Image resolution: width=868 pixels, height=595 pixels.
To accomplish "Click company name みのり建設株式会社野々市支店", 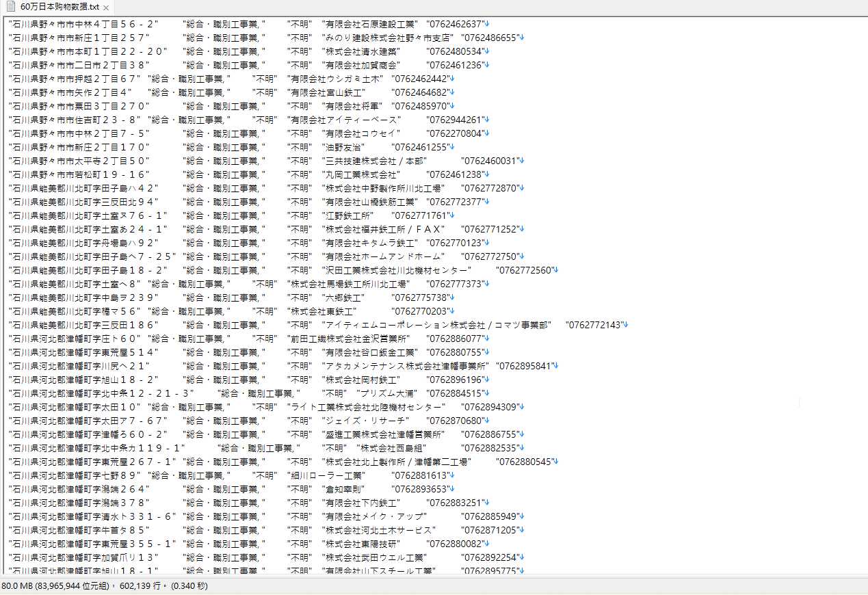I will (388, 38).
